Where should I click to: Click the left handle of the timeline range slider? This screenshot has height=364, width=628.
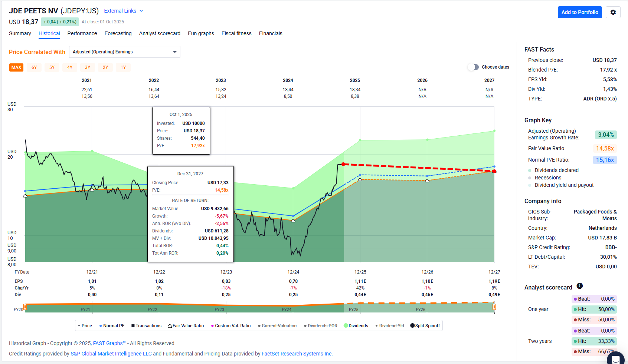coord(25,307)
